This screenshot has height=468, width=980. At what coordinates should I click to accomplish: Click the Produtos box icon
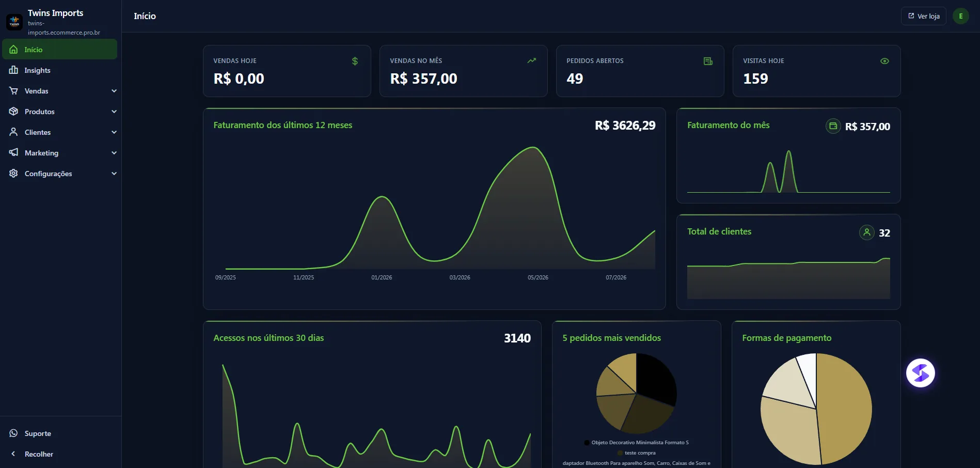[14, 112]
